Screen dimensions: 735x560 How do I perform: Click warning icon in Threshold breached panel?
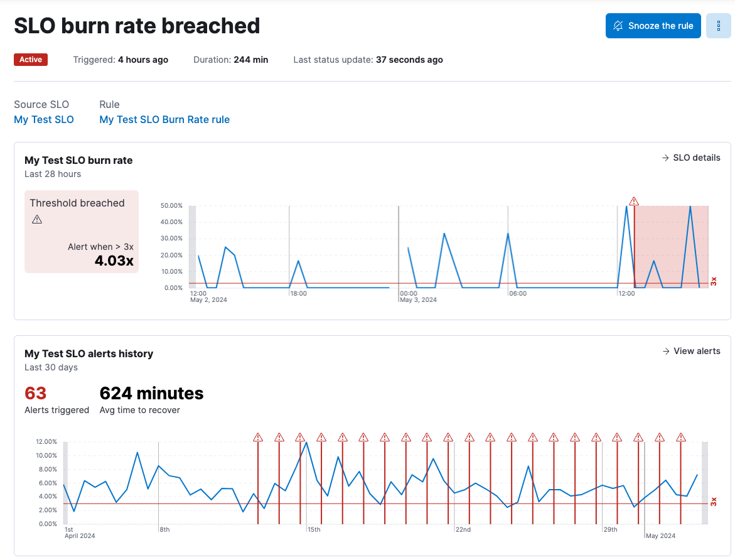(x=37, y=219)
